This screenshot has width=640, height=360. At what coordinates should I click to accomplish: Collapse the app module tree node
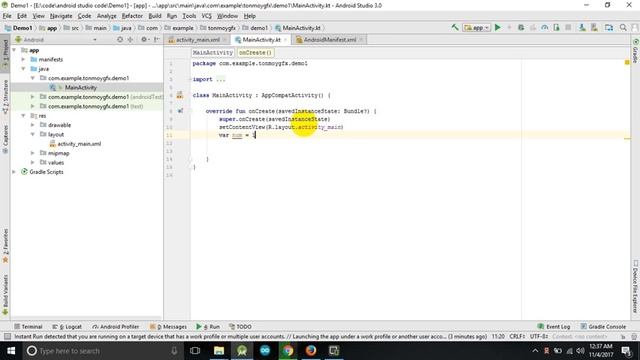(14, 50)
